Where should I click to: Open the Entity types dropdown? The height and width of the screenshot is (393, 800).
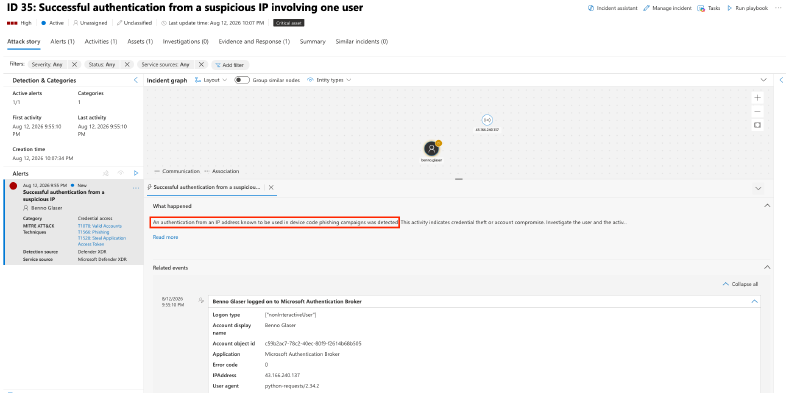point(329,80)
